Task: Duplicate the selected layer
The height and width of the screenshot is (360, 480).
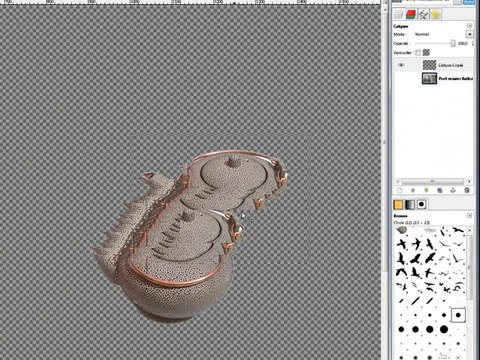Action: (440, 190)
